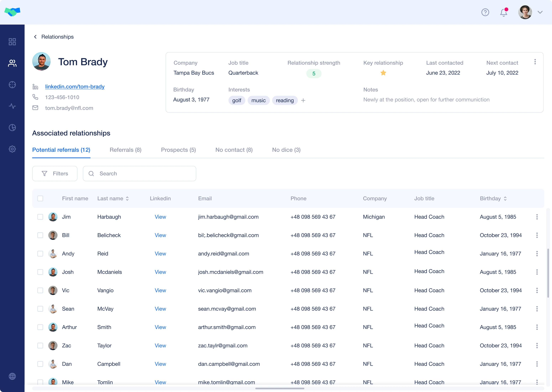Open the No dice tab
The height and width of the screenshot is (392, 552).
click(286, 150)
